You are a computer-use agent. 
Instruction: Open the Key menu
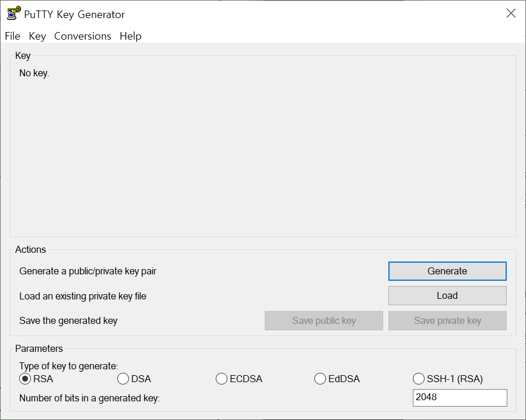pos(37,36)
